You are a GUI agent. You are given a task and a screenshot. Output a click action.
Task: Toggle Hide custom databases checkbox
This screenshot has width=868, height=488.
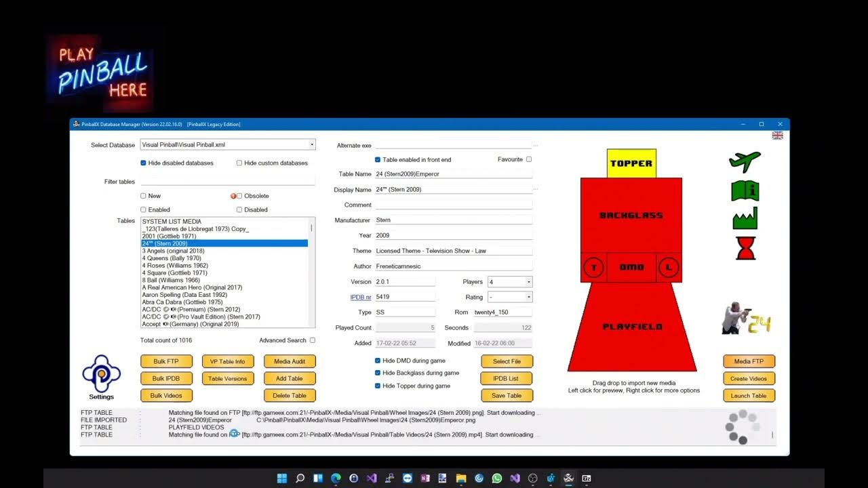239,163
